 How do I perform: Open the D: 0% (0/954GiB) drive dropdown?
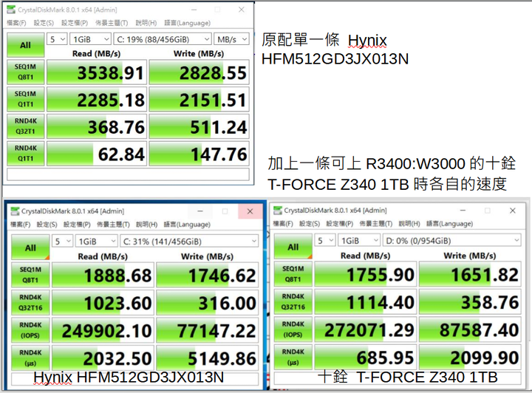pyautogui.click(x=452, y=241)
